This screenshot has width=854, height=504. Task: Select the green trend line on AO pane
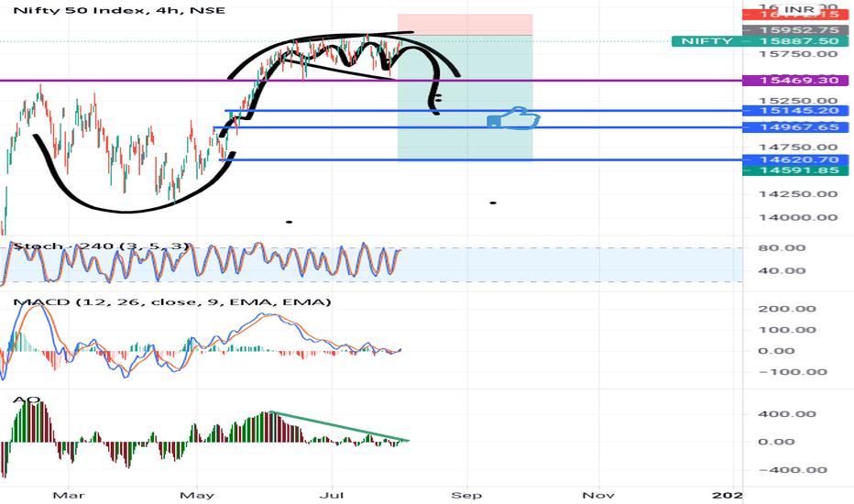[x=339, y=427]
